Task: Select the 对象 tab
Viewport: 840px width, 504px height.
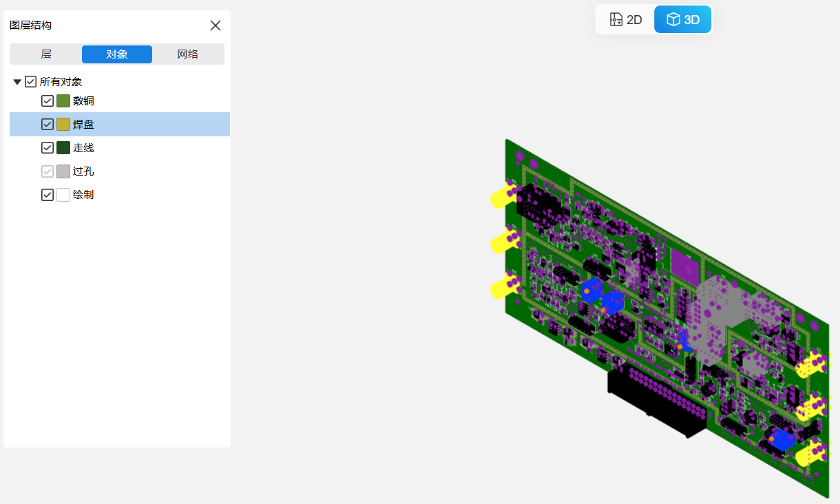Action: pos(117,54)
